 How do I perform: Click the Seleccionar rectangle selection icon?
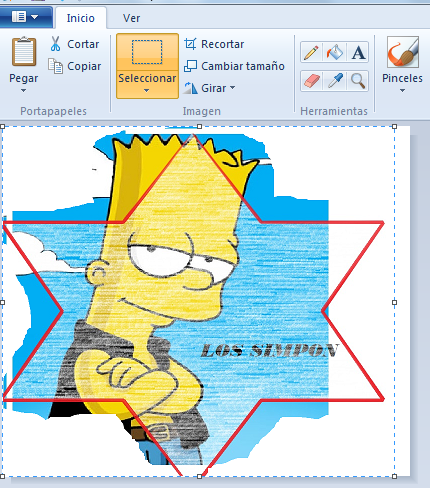click(147, 52)
